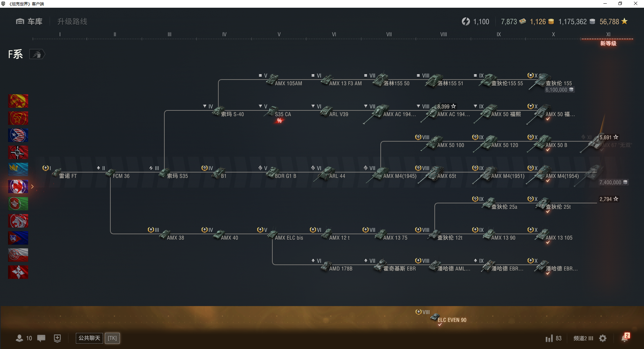Switch to the 公共聊天 chat tab
The image size is (644, 349).
pos(89,338)
